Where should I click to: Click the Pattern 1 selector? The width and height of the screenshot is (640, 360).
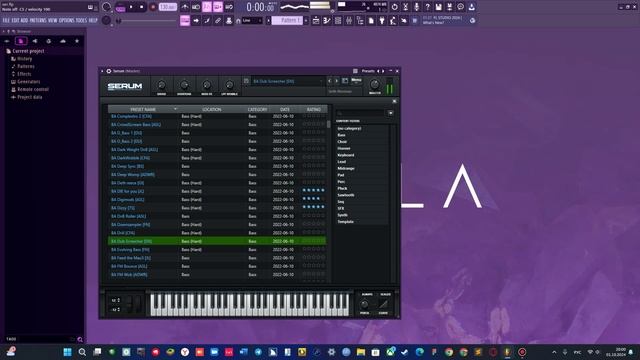pos(288,20)
